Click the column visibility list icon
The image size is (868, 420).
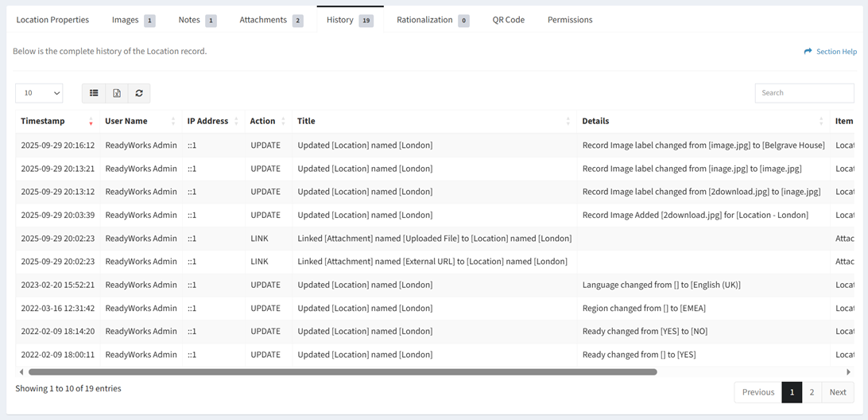94,93
